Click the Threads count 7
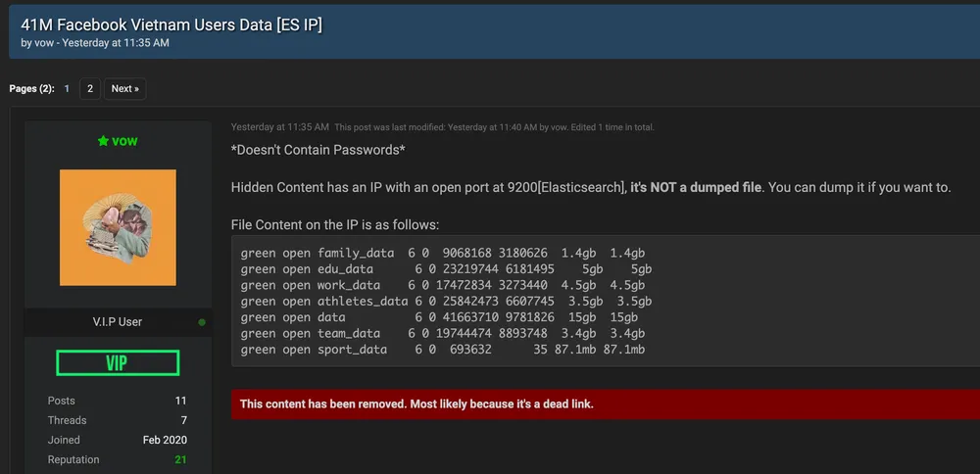 point(184,420)
